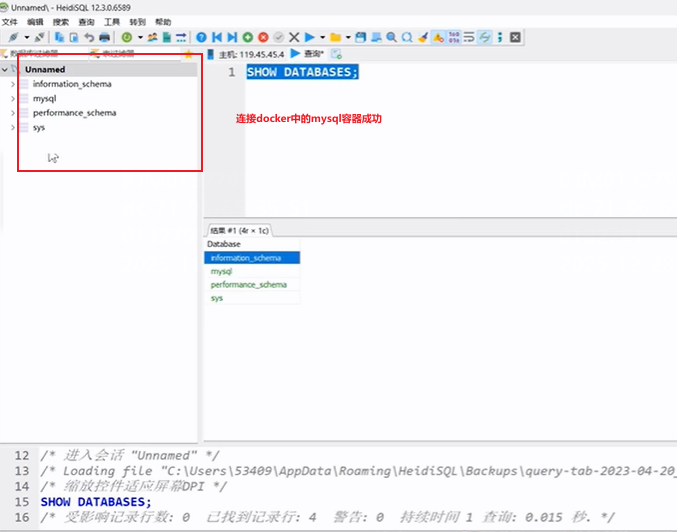Viewport: 677px width, 532px height.
Task: Click the semicolon delimiter icon
Action: point(500,38)
